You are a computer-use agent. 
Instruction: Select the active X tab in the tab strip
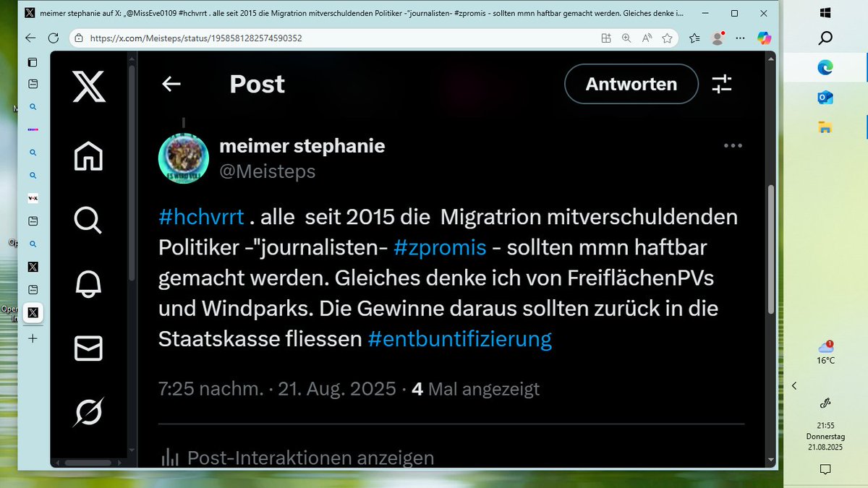[32, 312]
